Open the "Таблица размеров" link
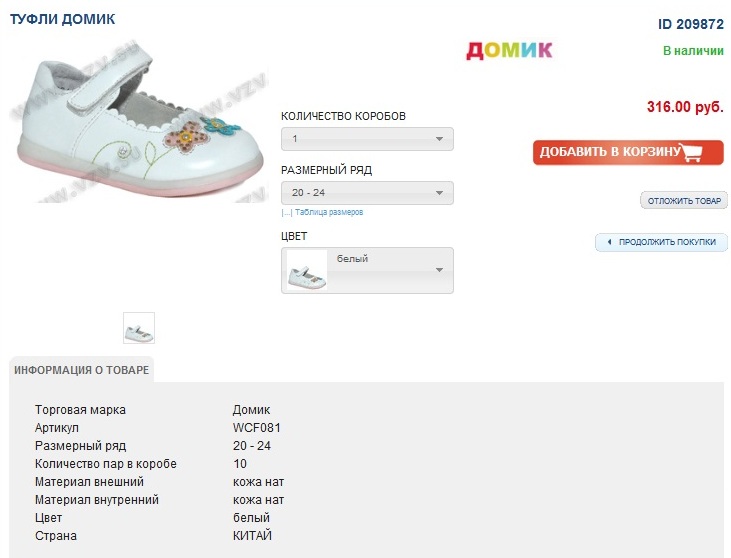 point(328,212)
